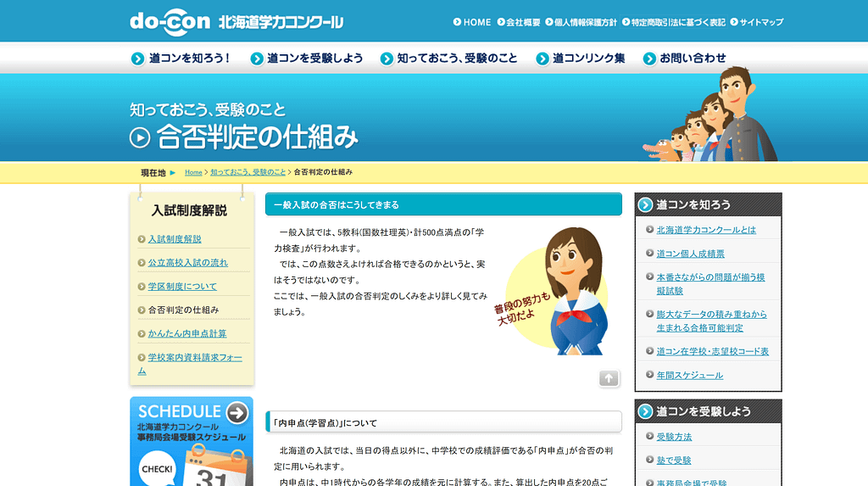Open the HOME header link
Screen dimensions: 868x486
coord(471,22)
